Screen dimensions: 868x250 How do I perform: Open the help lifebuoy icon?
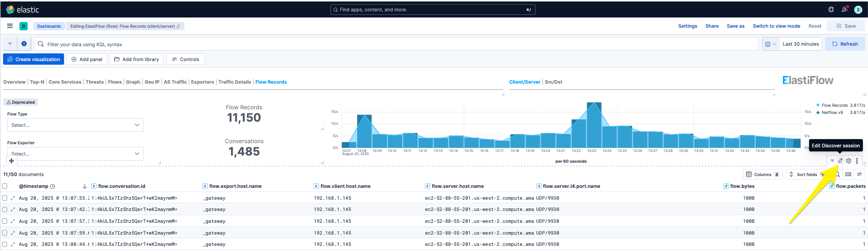[831, 9]
